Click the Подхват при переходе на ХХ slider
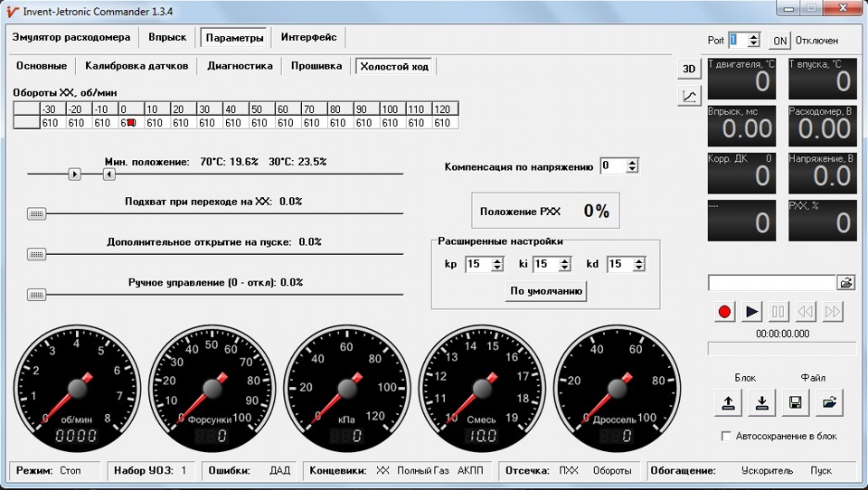The width and height of the screenshot is (868, 490). point(36,214)
